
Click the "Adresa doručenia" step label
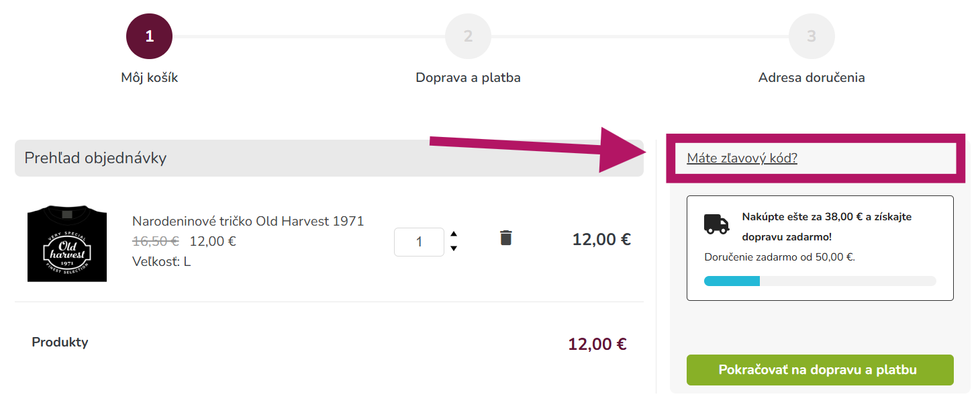(x=812, y=78)
